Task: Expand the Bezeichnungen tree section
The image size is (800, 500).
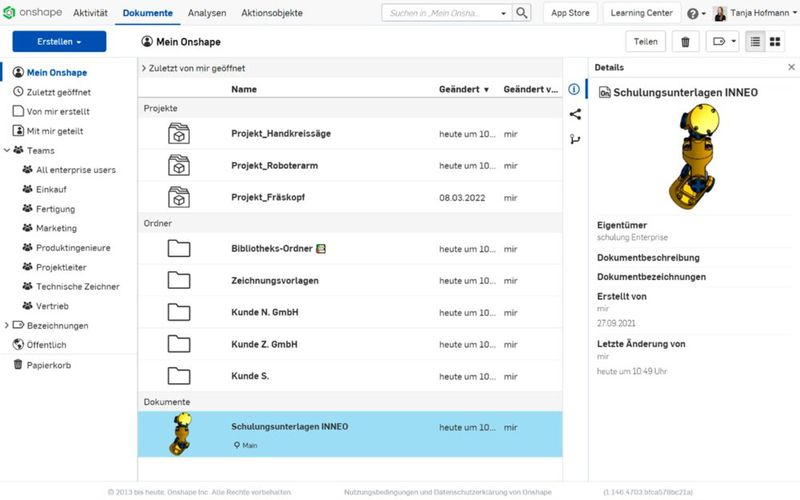Action: [7, 325]
